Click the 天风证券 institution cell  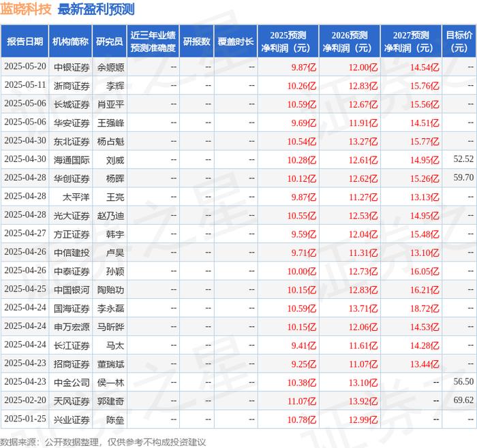click(x=72, y=401)
